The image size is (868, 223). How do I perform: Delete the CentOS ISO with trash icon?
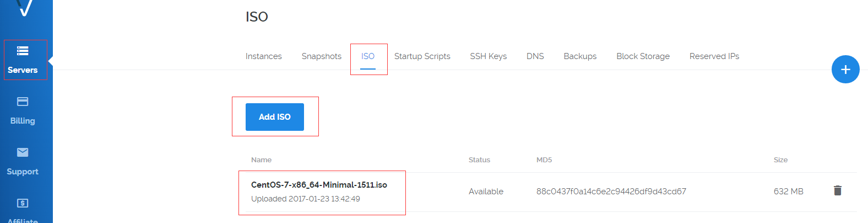pyautogui.click(x=838, y=190)
